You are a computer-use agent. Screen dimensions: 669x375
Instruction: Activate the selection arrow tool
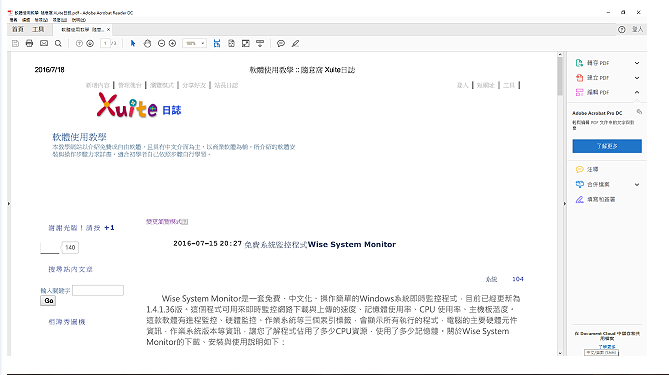click(133, 44)
